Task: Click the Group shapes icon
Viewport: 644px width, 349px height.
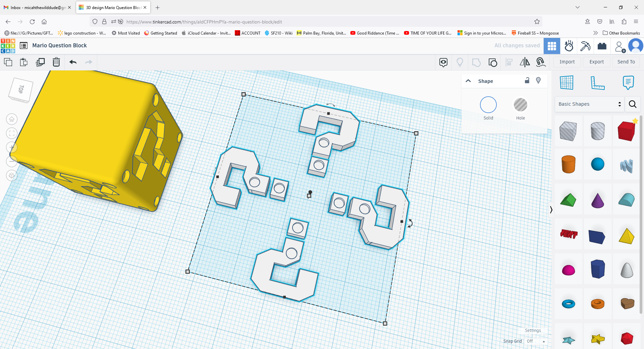Action: 476,62
